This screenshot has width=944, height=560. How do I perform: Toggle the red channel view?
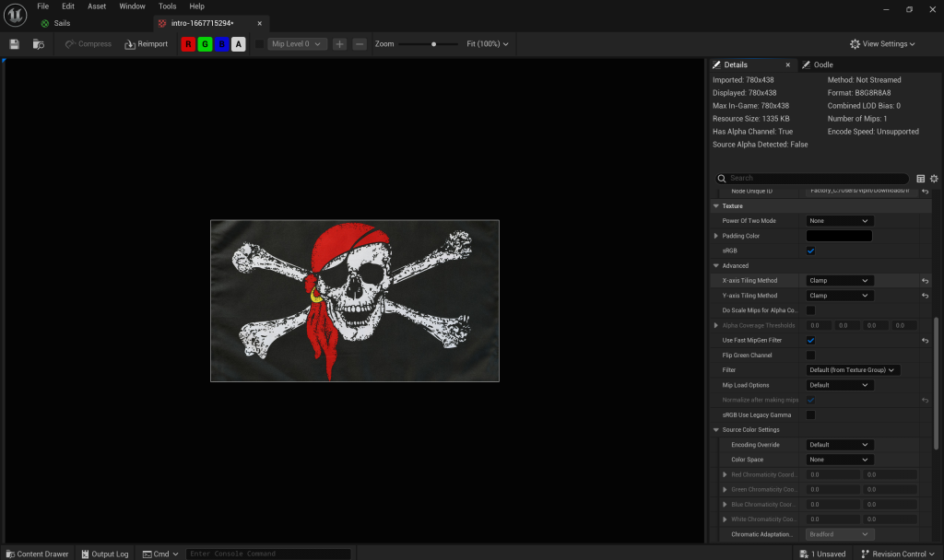click(188, 44)
